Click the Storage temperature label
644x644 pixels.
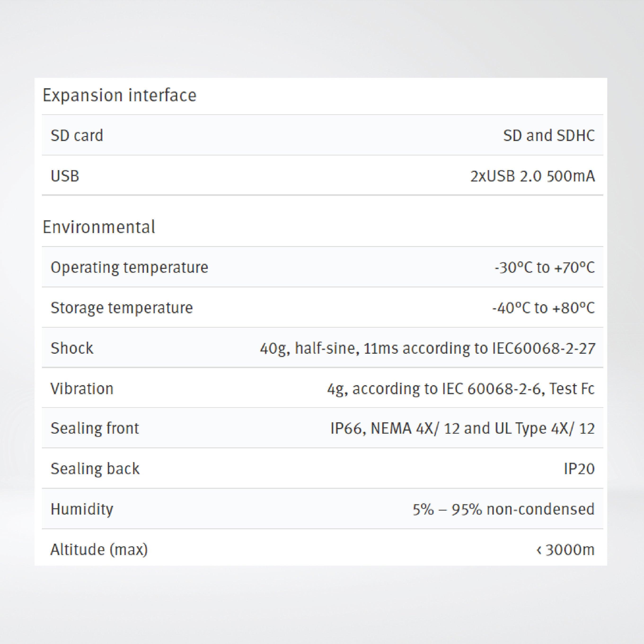122,308
